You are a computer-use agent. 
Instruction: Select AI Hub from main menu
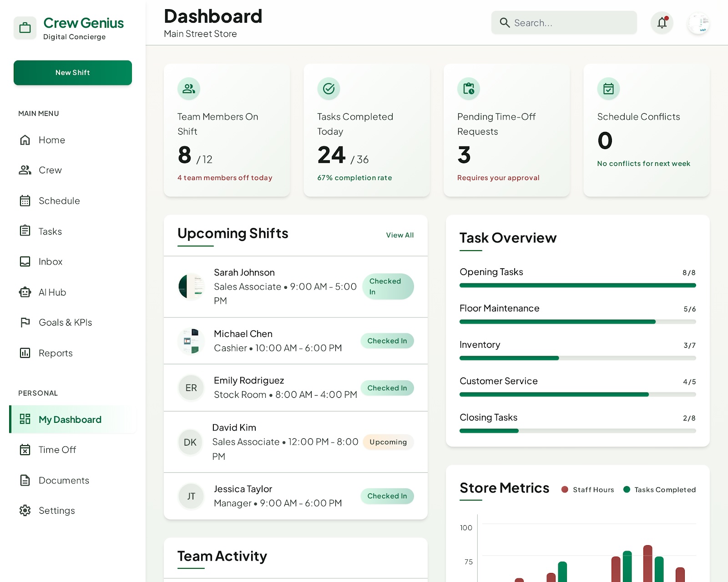click(x=73, y=292)
